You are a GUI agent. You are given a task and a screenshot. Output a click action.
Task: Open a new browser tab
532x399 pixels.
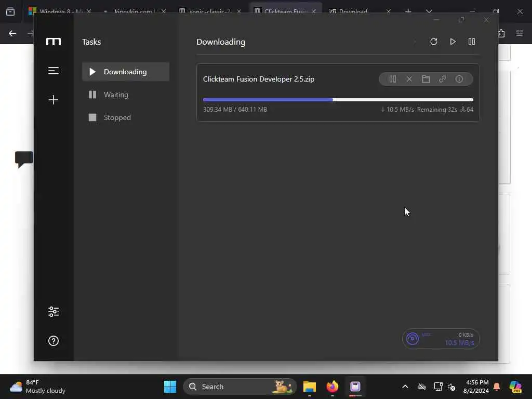pos(408,11)
